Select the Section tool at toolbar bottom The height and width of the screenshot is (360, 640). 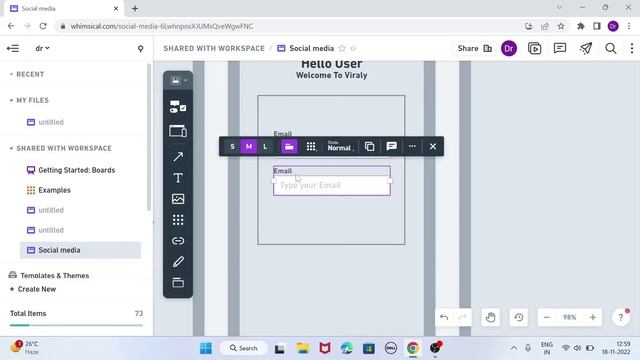coord(178,282)
